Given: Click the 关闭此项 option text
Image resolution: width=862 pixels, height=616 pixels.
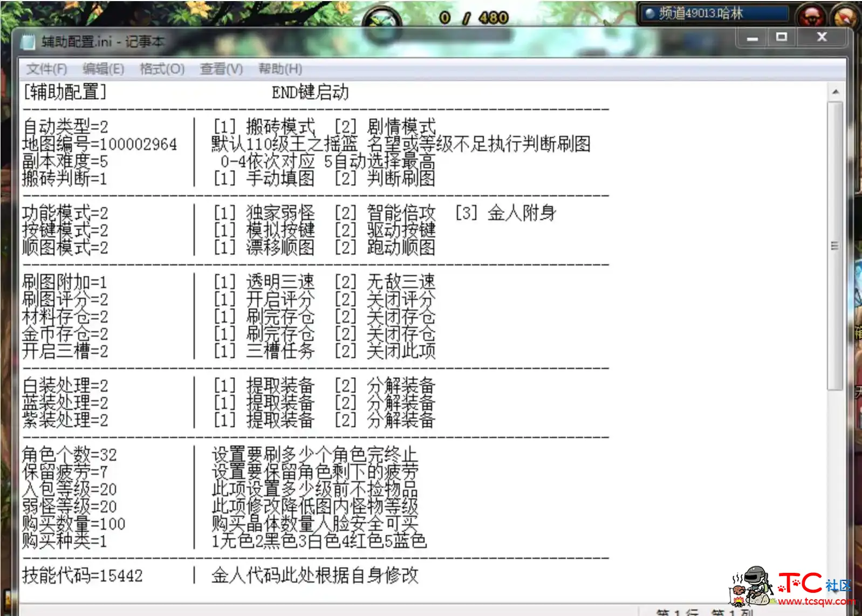Looking at the screenshot, I should pyautogui.click(x=401, y=351).
